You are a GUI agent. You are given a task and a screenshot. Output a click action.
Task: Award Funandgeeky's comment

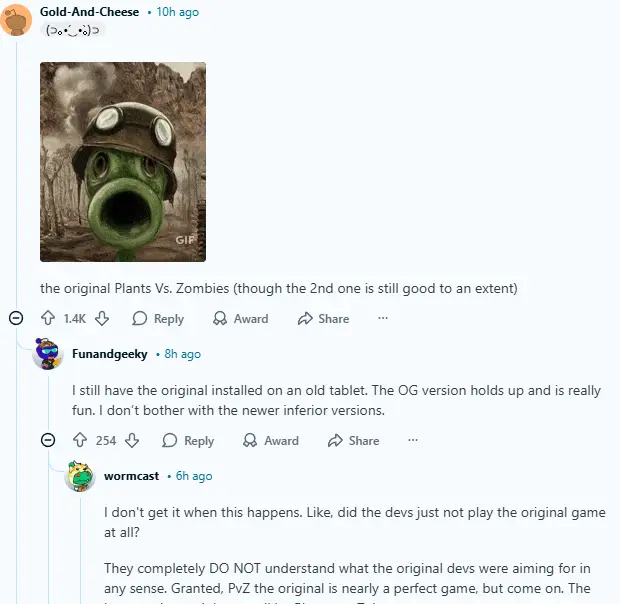click(x=271, y=440)
